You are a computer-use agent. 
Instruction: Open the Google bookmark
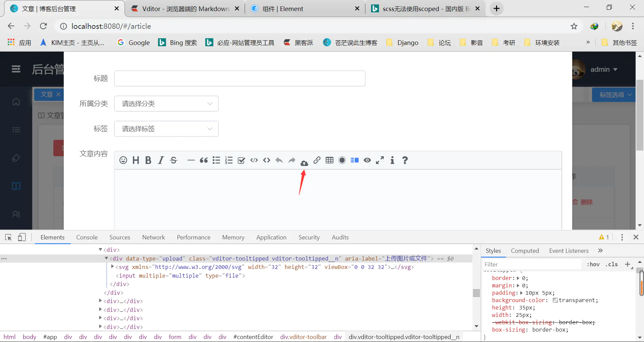133,43
